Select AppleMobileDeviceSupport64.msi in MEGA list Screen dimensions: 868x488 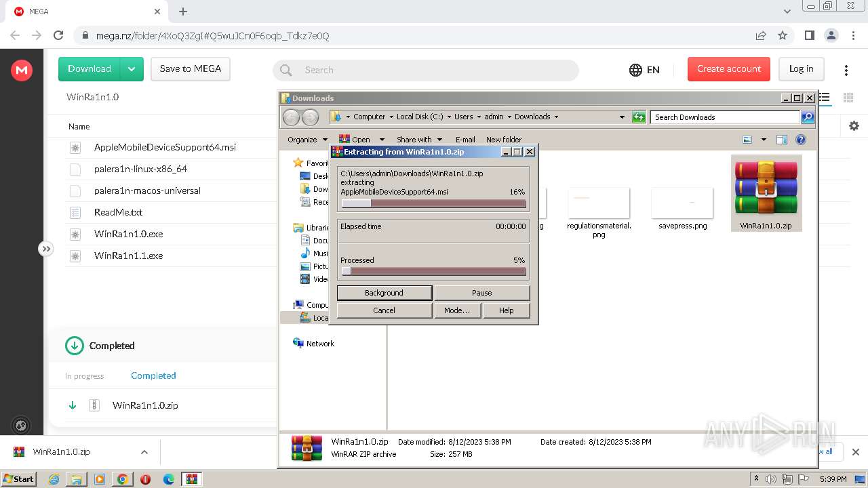[x=165, y=147]
